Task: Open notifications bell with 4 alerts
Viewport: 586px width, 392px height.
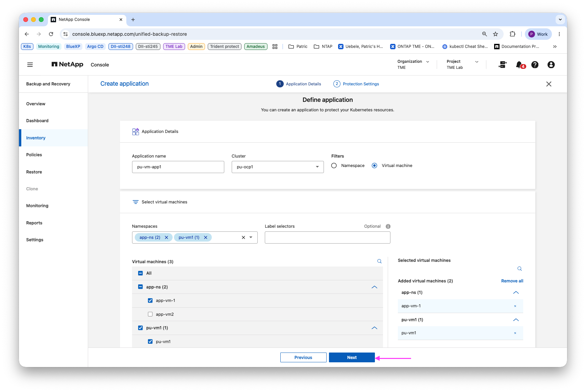Action: pos(520,65)
